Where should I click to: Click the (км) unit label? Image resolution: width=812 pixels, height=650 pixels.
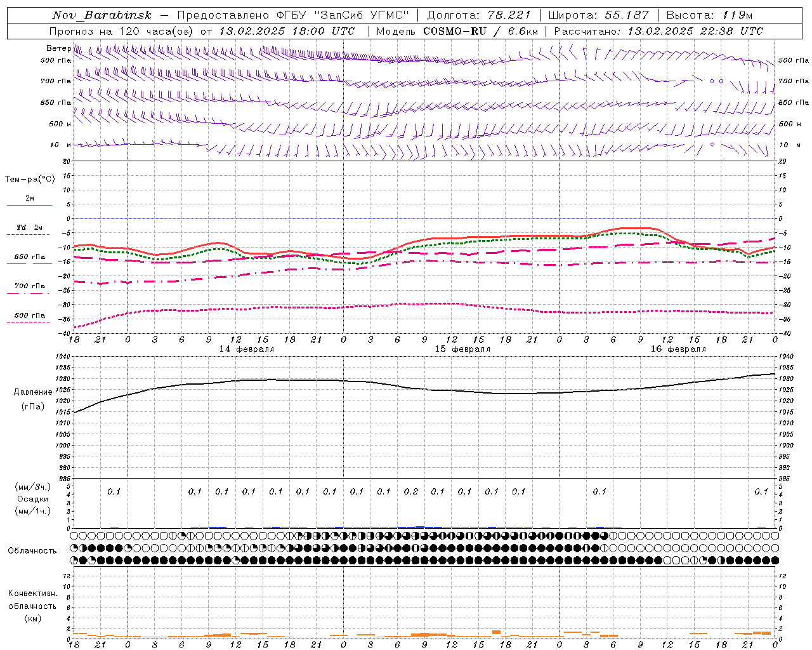[32, 618]
